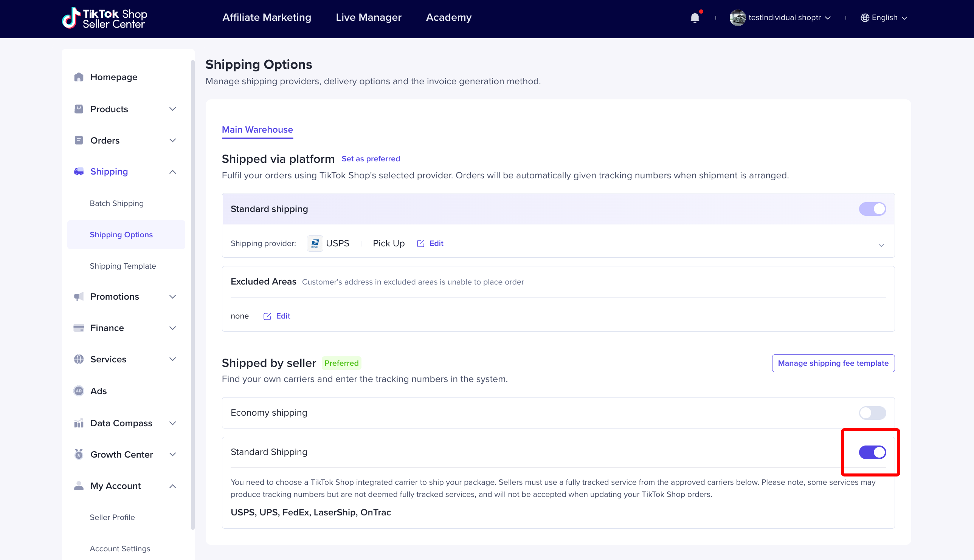This screenshot has height=560, width=974.
Task: Click the Main Warehouse tab
Action: pyautogui.click(x=257, y=130)
